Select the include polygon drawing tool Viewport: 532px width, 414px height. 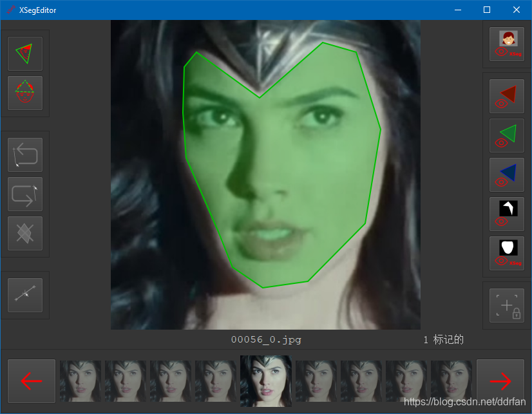coord(25,53)
